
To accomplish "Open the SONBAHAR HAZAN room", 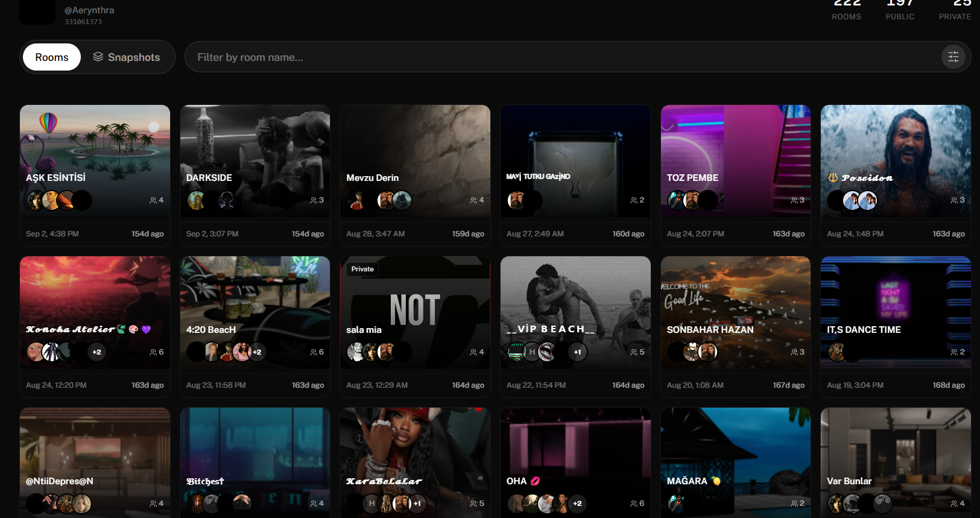I will (736, 327).
